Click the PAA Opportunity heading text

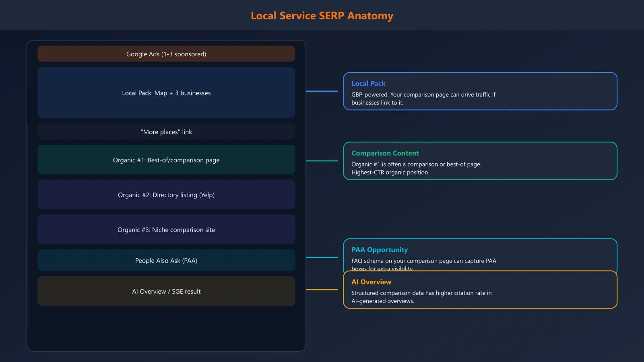380,249
